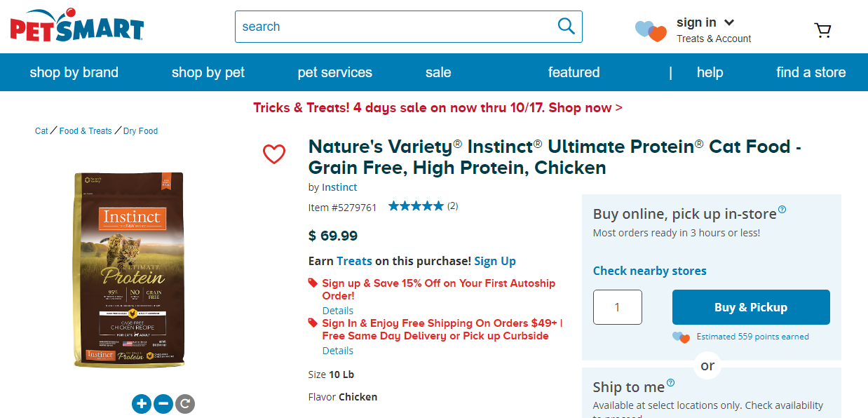868x418 pixels.
Task: Reset the product image view
Action: [x=185, y=403]
